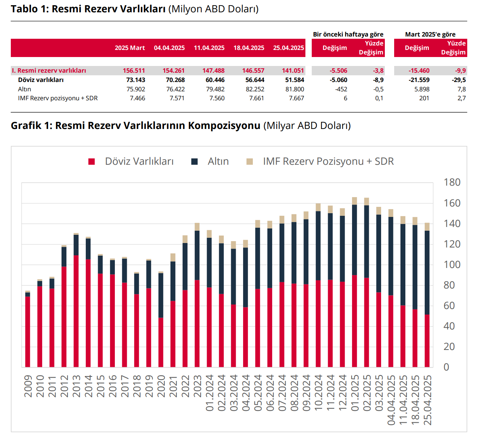
Task: Select the "2025 Mart" column header
Action: coord(130,48)
